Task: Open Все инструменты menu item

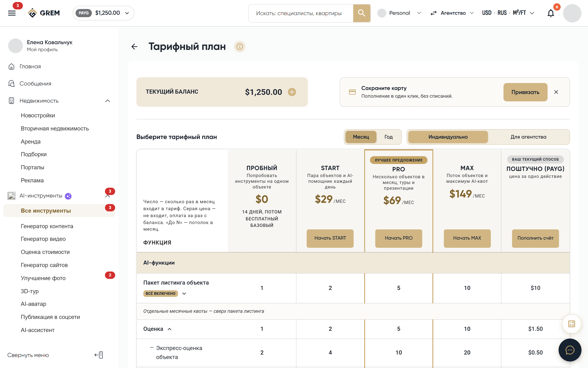Action: (59, 211)
